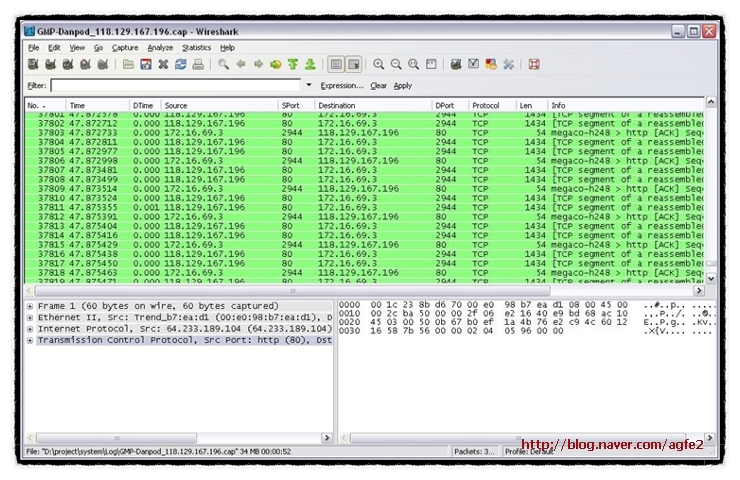740x480 pixels.
Task: Open the Analyze menu
Action: click(x=160, y=48)
